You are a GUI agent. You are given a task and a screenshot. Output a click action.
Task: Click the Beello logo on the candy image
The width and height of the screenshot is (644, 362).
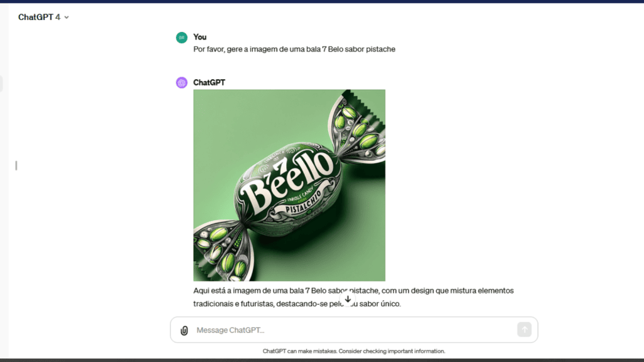point(287,181)
